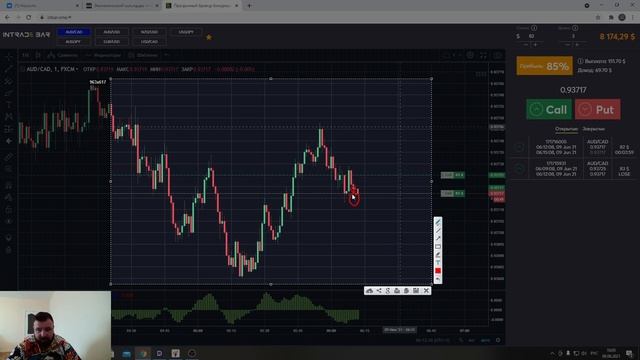Share the screenshot on social networks
This screenshot has width=640, height=360.
tap(379, 291)
